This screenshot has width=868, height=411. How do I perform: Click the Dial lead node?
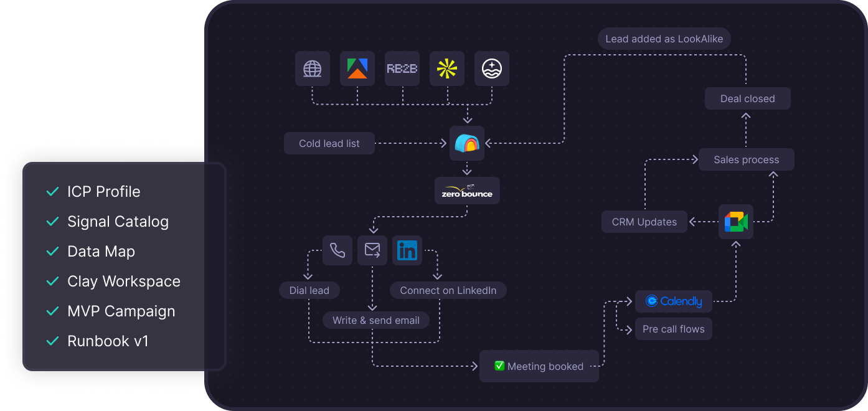(x=309, y=290)
